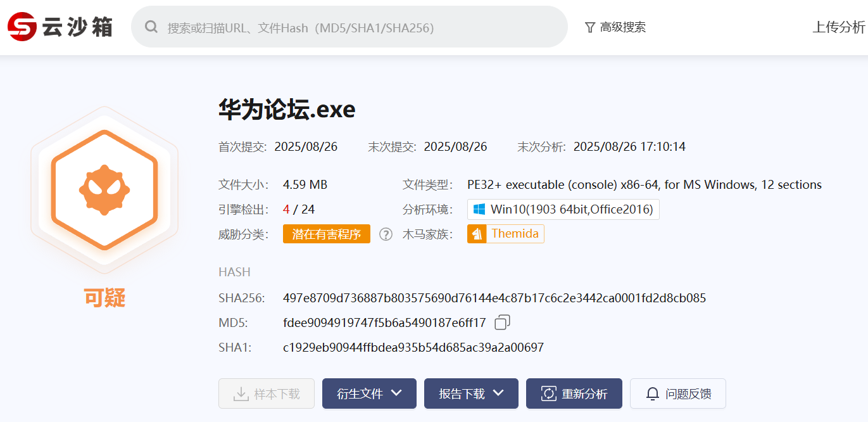Select the Win10(1903 64bit,Office2016) environment box
868x422 pixels.
(x=563, y=209)
